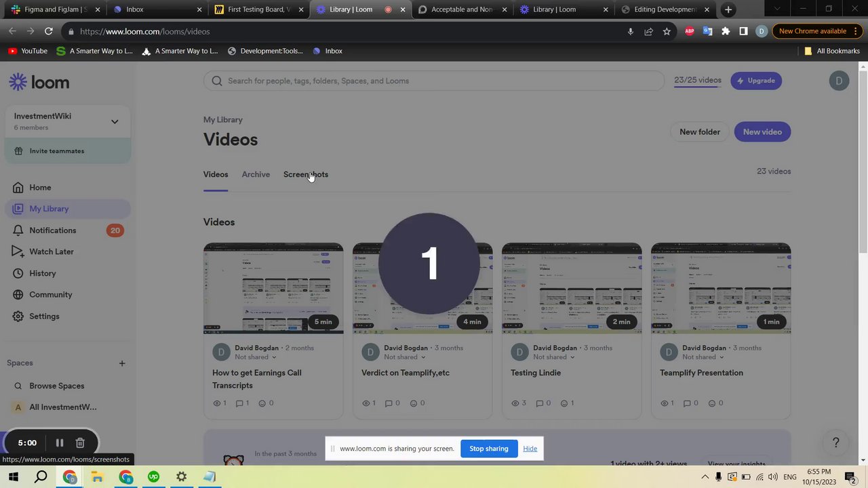Image resolution: width=868 pixels, height=488 pixels.
Task: Bookmark this page with star icon
Action: (x=667, y=31)
